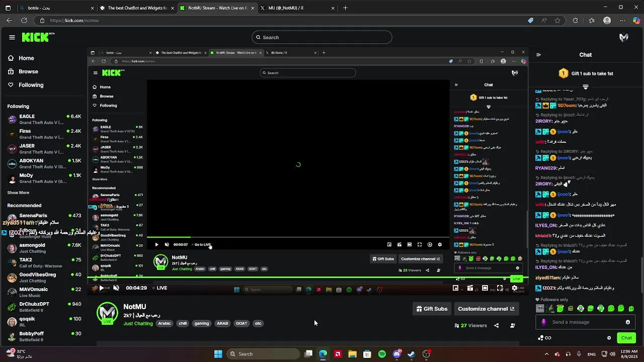Expand the gift leaderboard under Gift 1 sub
Screen dimensions: 644x362
coord(585,87)
